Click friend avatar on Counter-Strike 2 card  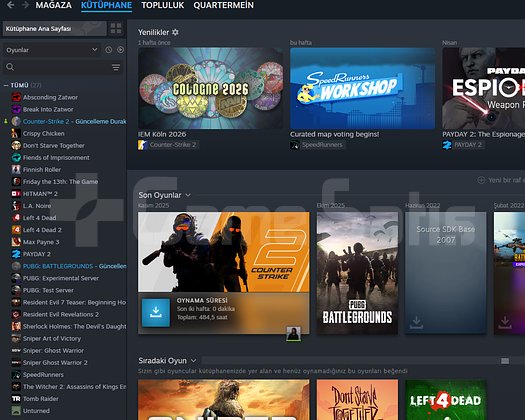click(293, 334)
